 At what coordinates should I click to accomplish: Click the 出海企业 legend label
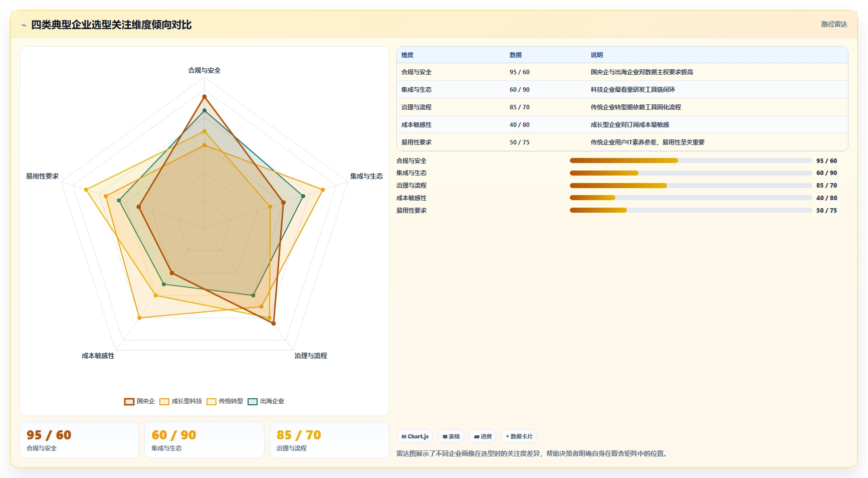pos(272,401)
